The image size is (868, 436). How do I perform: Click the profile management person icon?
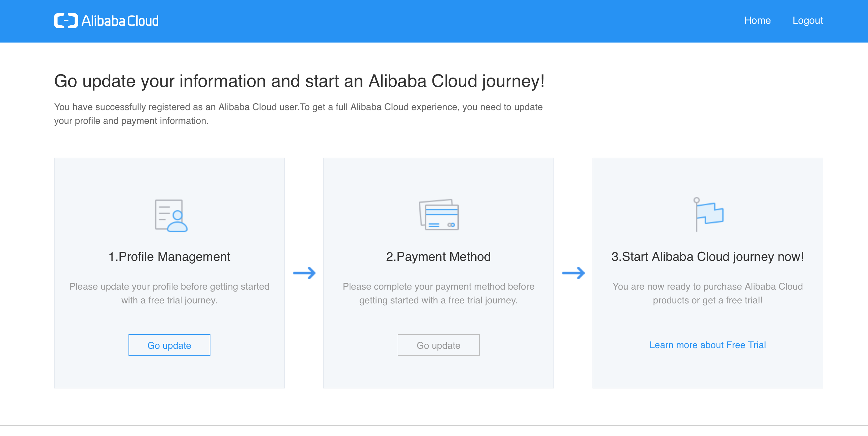(x=171, y=215)
